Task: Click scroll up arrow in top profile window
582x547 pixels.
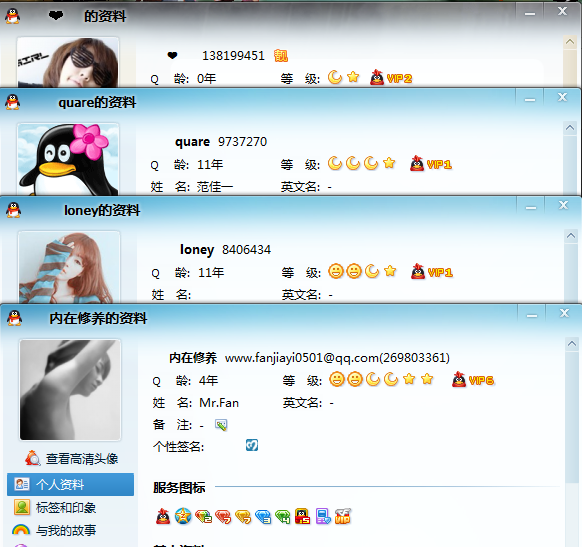Action: (x=570, y=42)
